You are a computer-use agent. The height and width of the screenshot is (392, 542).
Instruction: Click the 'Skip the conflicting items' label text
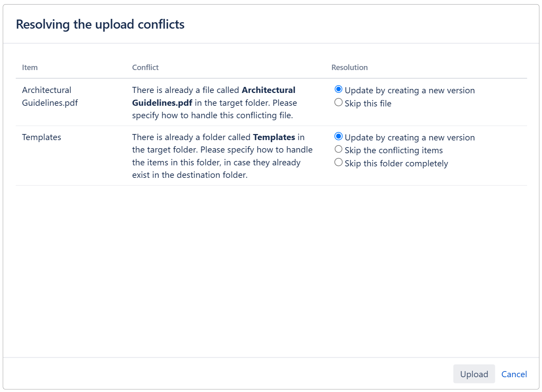point(393,150)
